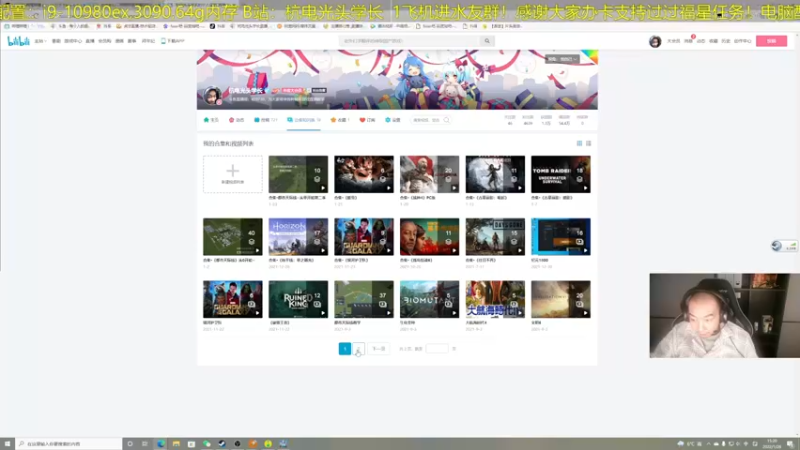Play all on the God of War collection
The image size is (800, 450).
pyautogui.click(x=454, y=188)
